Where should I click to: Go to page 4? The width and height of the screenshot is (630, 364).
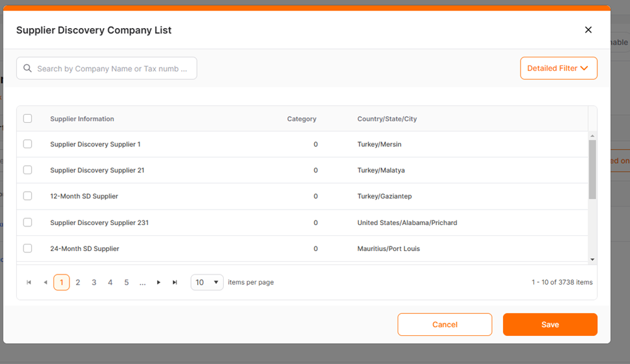(x=110, y=283)
